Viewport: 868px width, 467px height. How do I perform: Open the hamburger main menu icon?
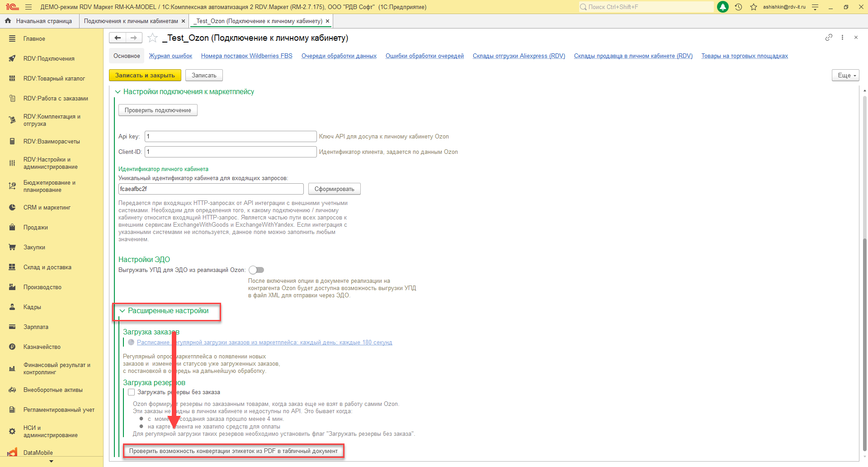pyautogui.click(x=28, y=7)
